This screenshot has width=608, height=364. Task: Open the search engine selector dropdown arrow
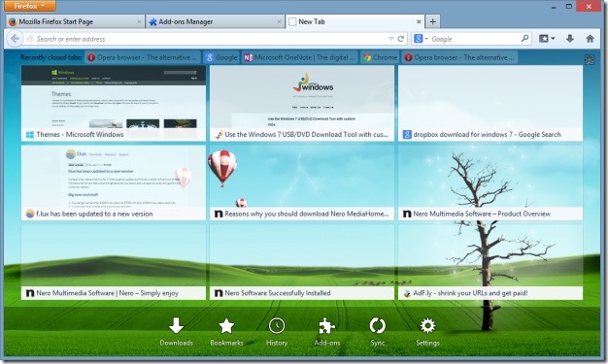click(426, 39)
